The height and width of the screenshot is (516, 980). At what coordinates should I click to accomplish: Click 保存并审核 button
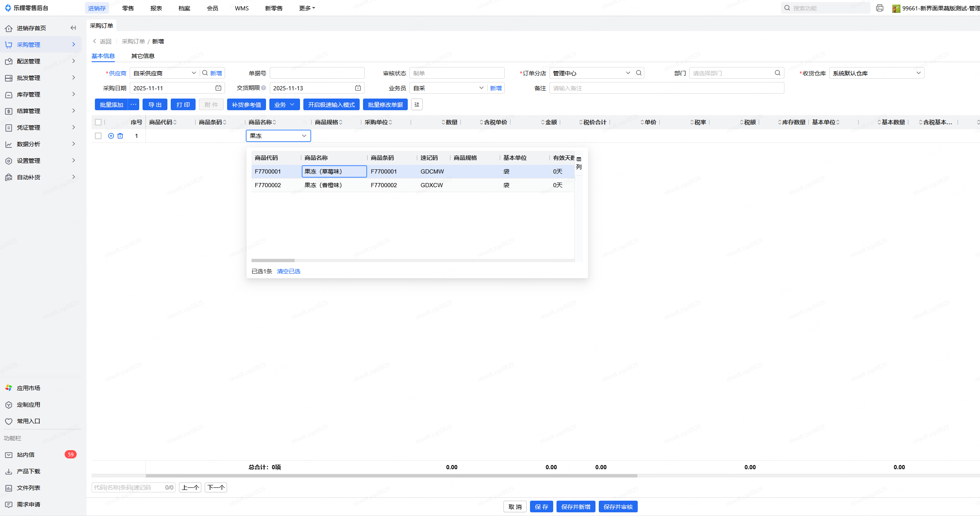pos(618,507)
